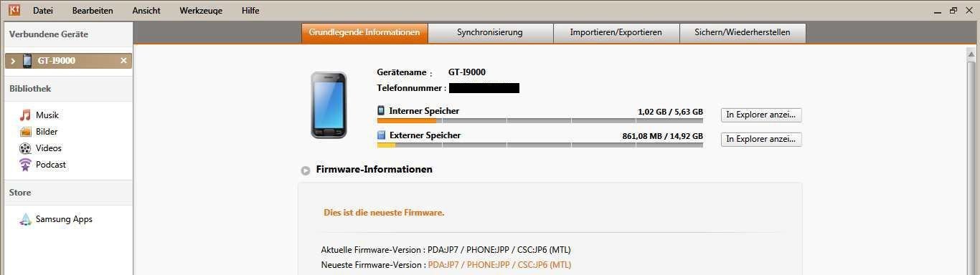980x275 pixels.
Task: Open the Bilder library icon
Action: [x=26, y=132]
